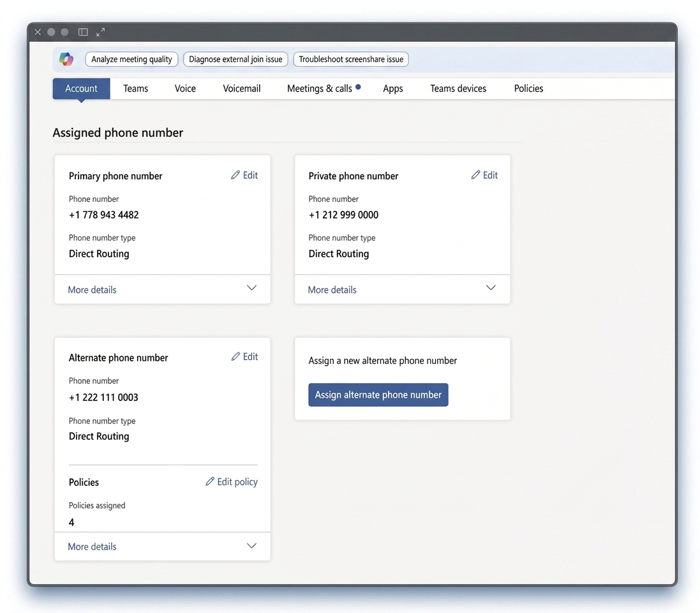Viewport: 700px width, 613px height.
Task: Click the pencil icon for Primary phone number
Action: pyautogui.click(x=235, y=175)
